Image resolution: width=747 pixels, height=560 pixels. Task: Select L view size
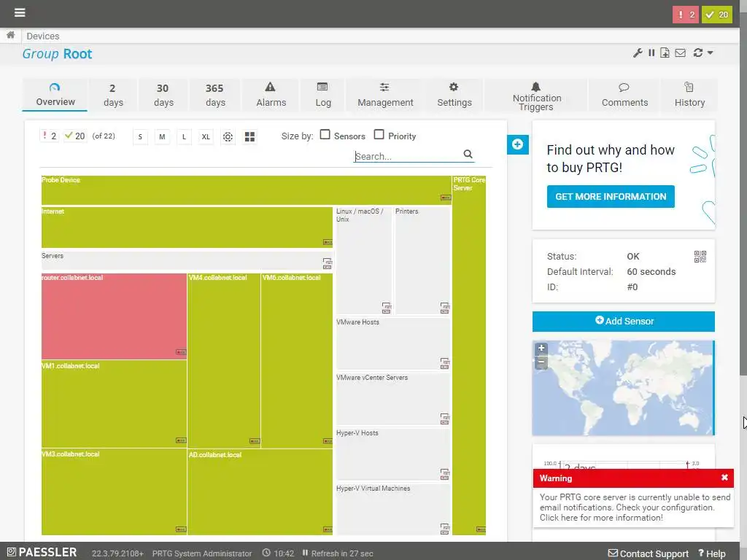184,136
